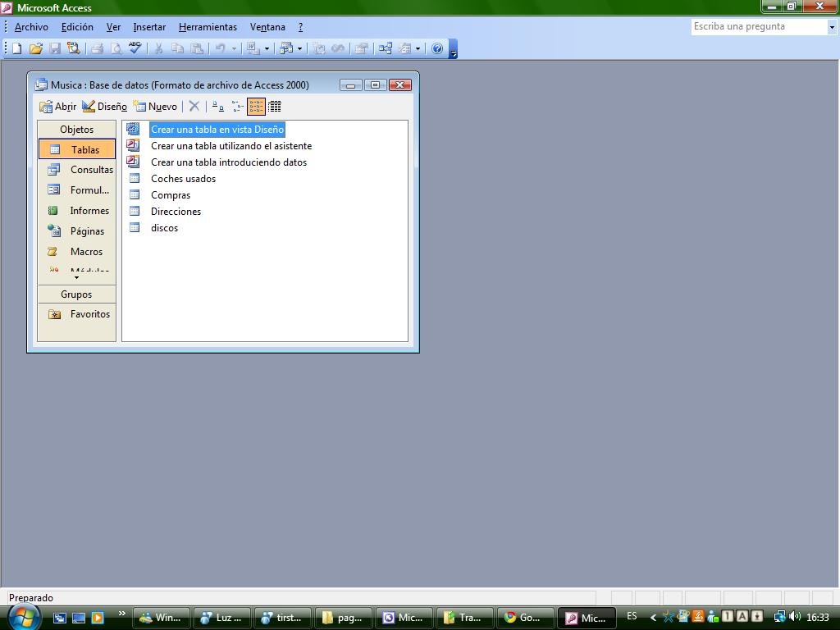
Task: Open the Herramientas menu
Action: [208, 27]
